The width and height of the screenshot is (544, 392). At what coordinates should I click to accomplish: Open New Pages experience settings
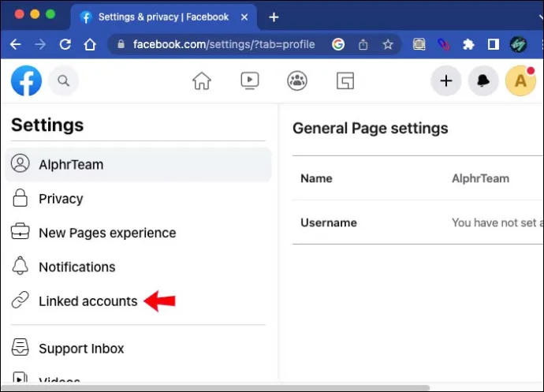pyautogui.click(x=139, y=233)
